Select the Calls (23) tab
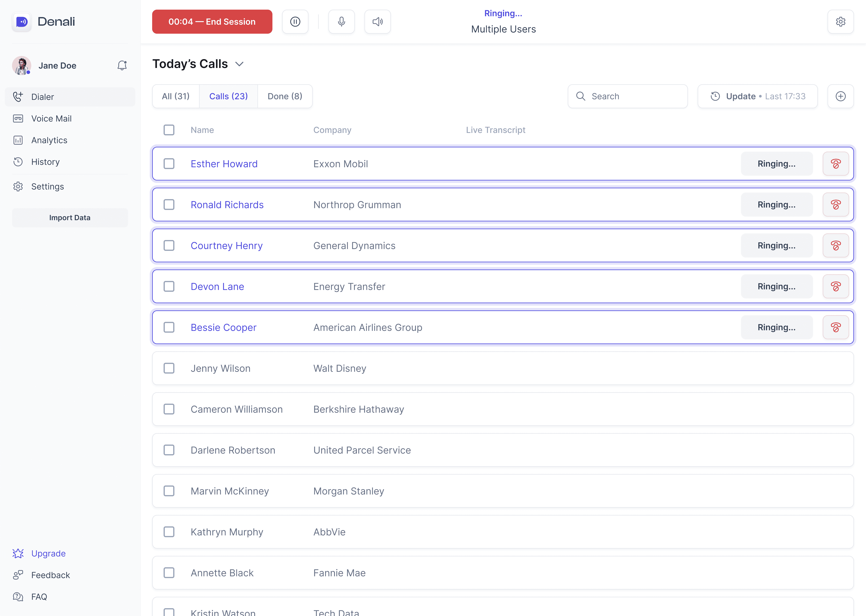 point(228,96)
